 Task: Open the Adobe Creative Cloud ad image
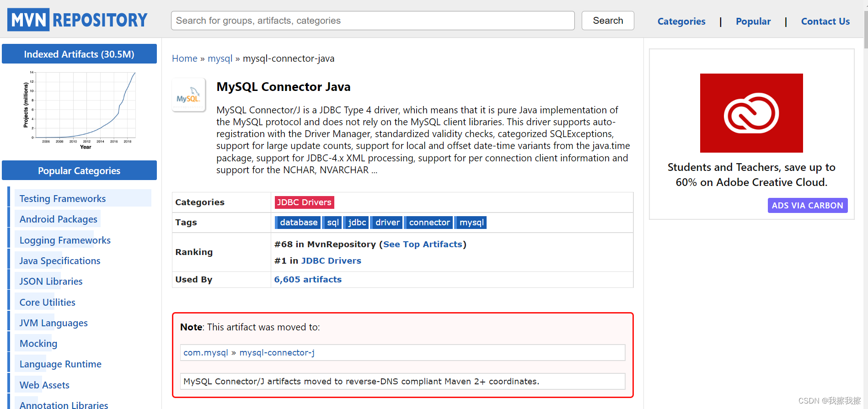(751, 113)
